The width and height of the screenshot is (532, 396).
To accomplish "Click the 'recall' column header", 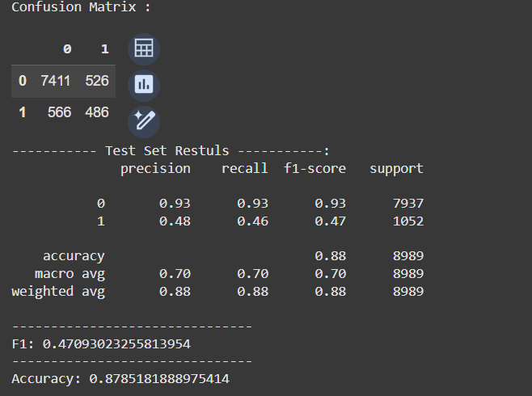I will pos(245,169).
